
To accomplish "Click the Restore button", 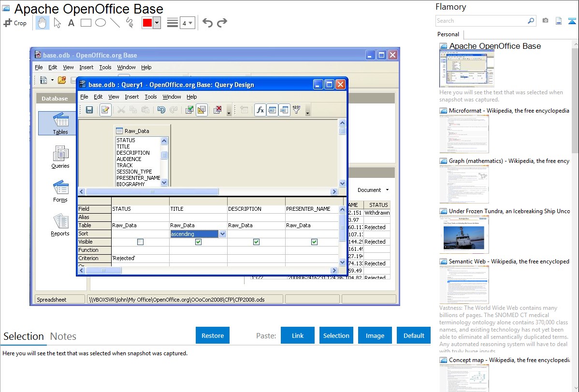I will 213,335.
